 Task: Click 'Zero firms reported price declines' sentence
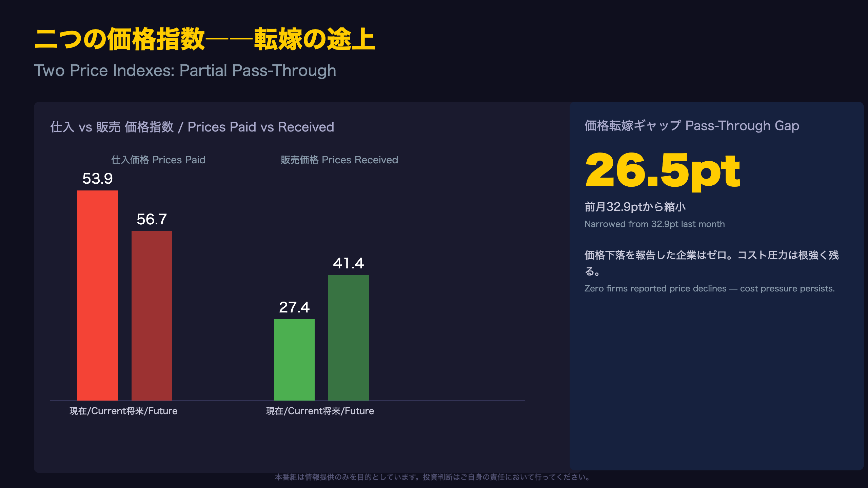click(x=709, y=288)
